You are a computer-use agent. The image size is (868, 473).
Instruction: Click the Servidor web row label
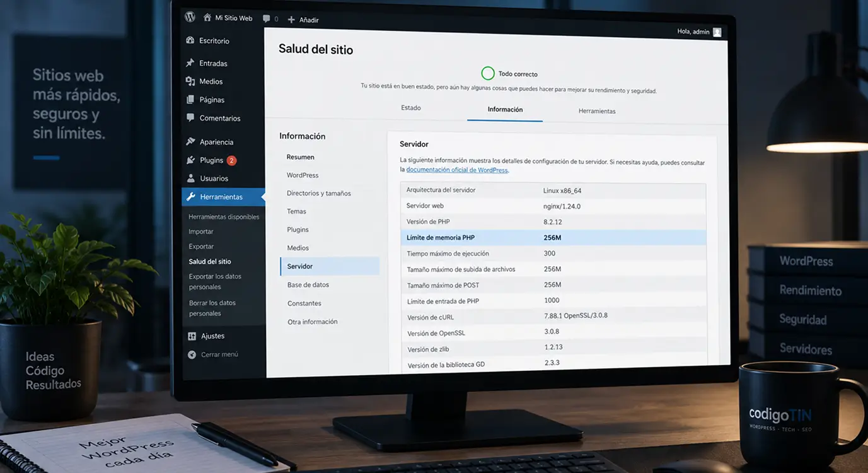pos(425,206)
